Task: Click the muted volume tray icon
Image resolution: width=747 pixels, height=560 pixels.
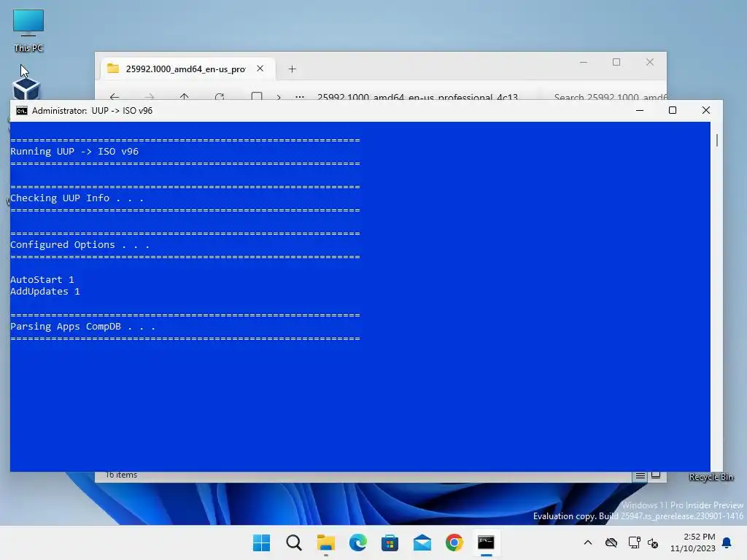Action: click(653, 542)
